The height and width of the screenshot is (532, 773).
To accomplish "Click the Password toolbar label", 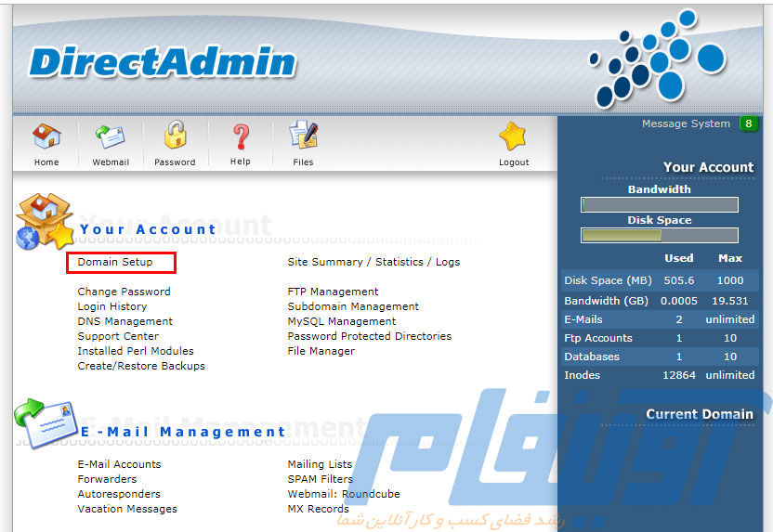I will tap(175, 162).
